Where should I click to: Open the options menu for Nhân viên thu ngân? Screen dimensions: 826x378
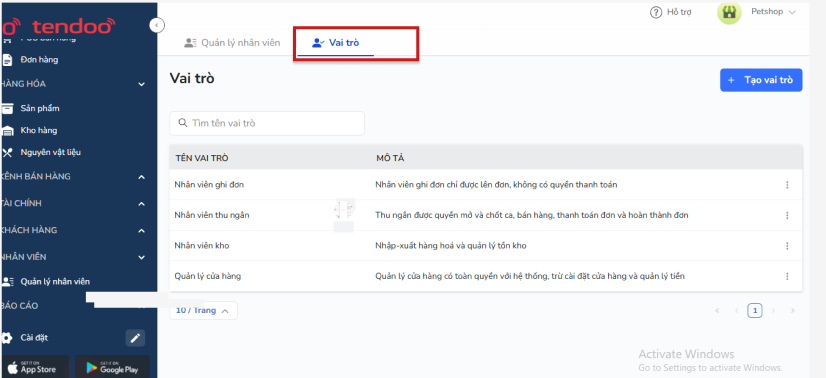click(x=788, y=215)
